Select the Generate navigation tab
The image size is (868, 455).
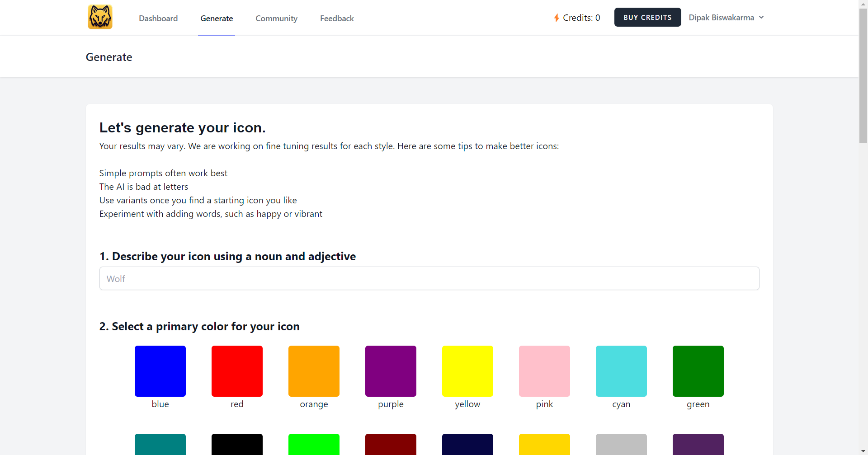(217, 19)
